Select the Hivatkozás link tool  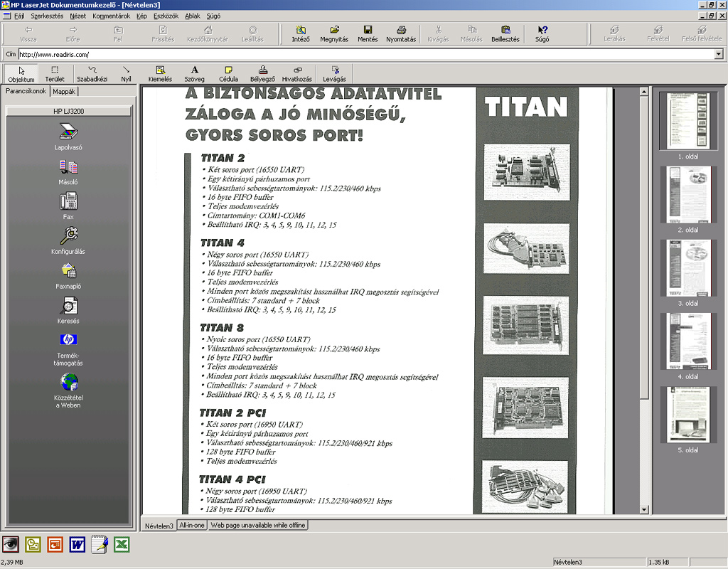(x=297, y=74)
